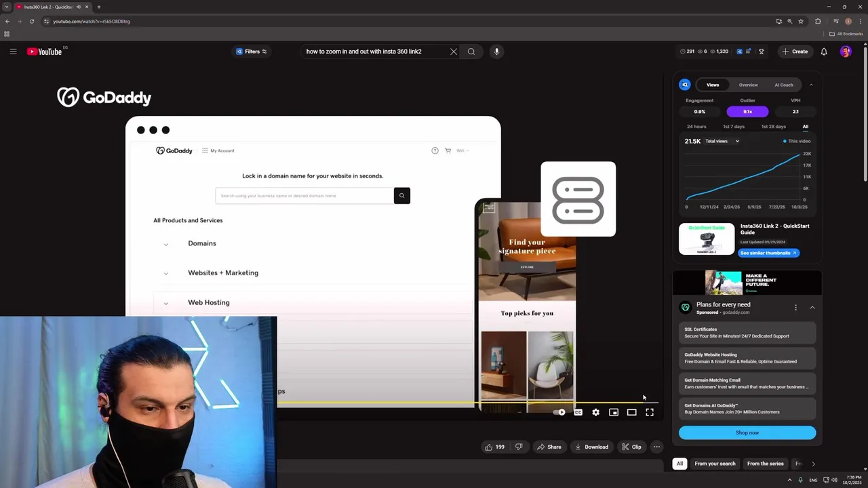Click the vidIQ badge icon in header
868x488 pixels.
point(762,52)
